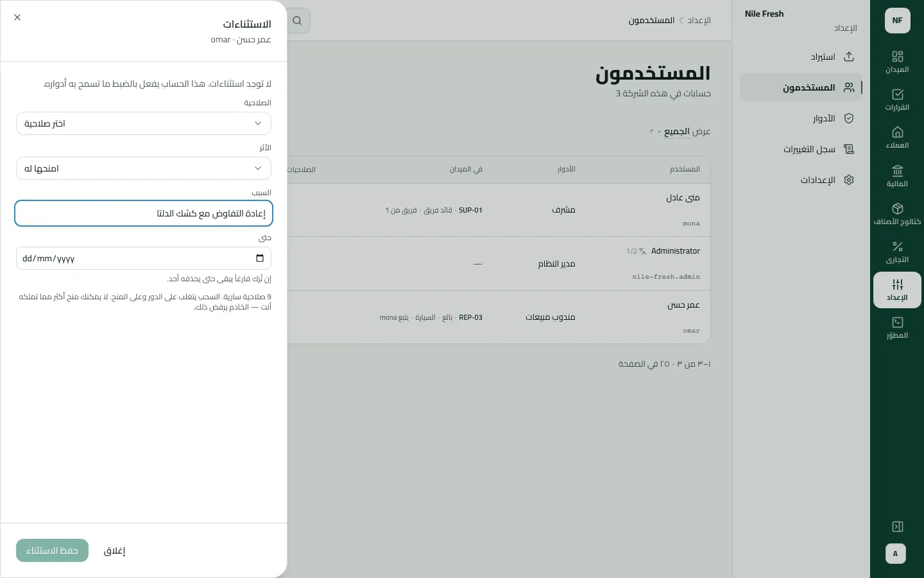Open the القرارات checkmark icon

897,100
